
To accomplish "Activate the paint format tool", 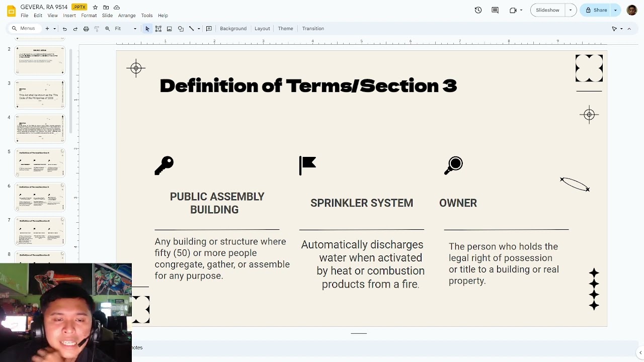I will pyautogui.click(x=97, y=29).
